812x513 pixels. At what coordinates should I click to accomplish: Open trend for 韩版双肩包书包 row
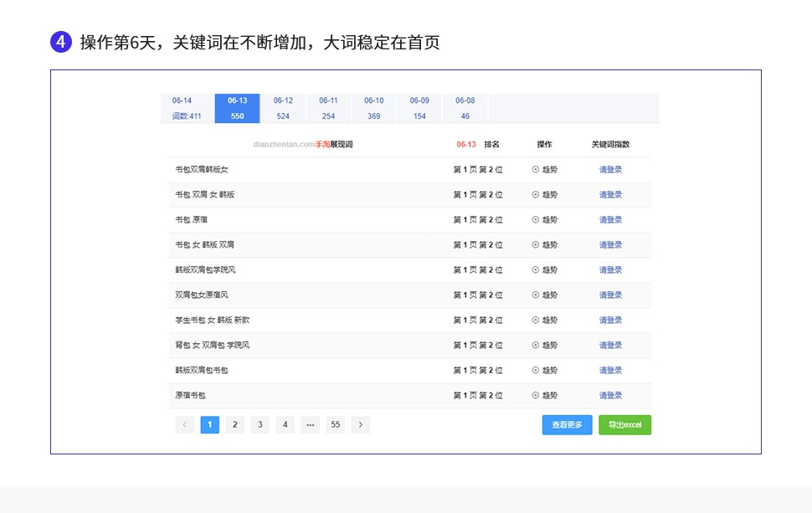(544, 370)
